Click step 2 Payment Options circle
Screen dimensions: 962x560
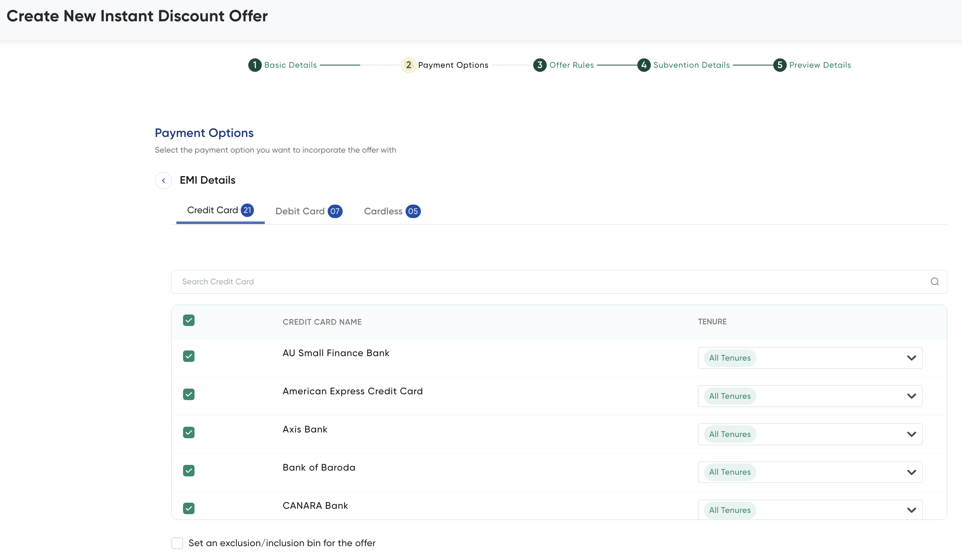pyautogui.click(x=409, y=65)
